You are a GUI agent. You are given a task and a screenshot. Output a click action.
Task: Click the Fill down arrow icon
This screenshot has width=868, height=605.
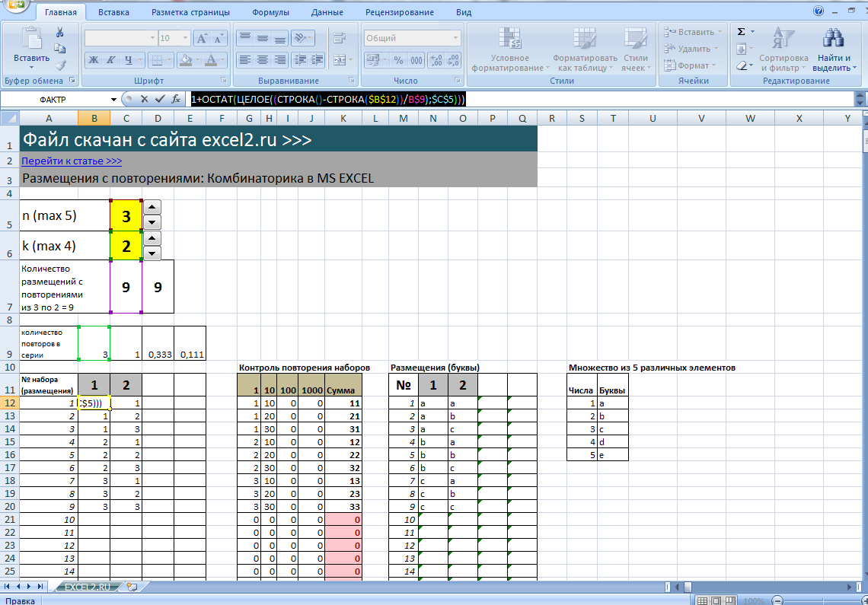pyautogui.click(x=742, y=49)
